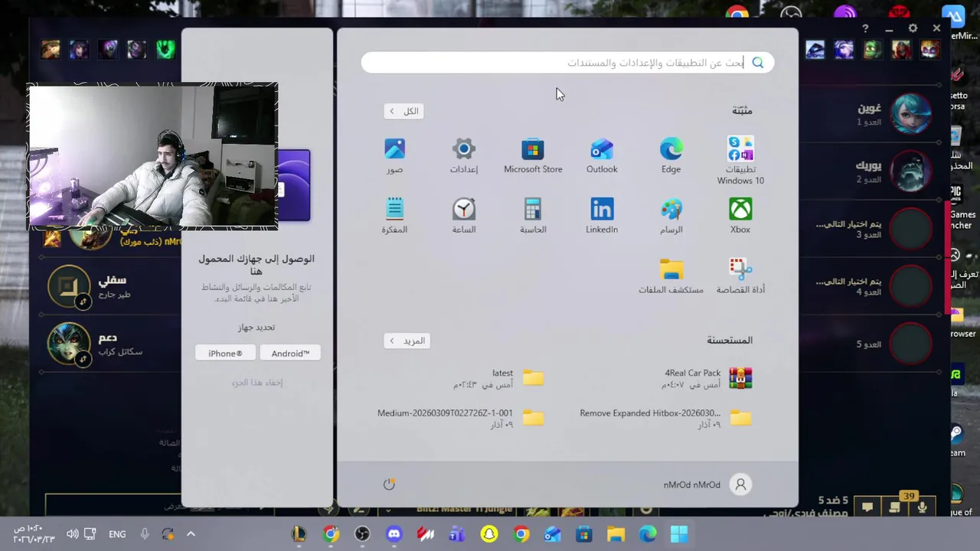
Task: Launch الحاسبة (Calculator) pinned app
Action: (533, 216)
